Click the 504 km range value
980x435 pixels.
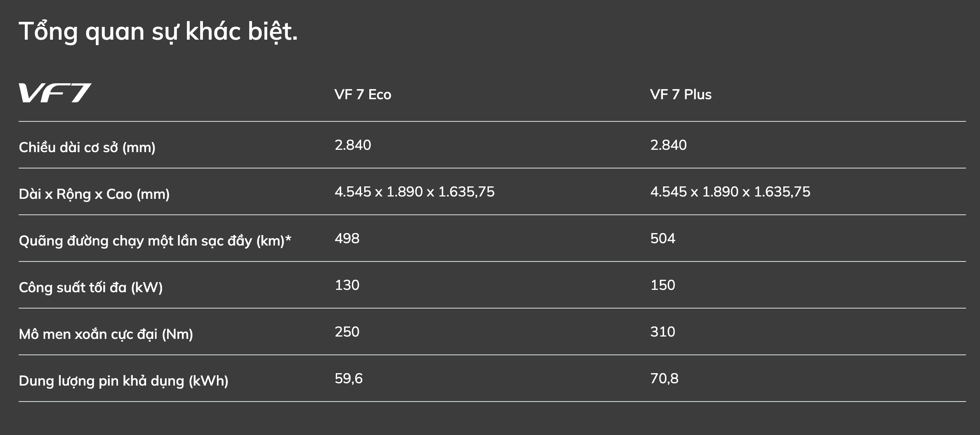pyautogui.click(x=663, y=239)
